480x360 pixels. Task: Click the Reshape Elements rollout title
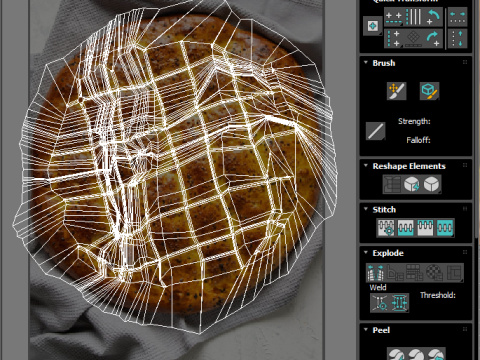click(x=409, y=166)
